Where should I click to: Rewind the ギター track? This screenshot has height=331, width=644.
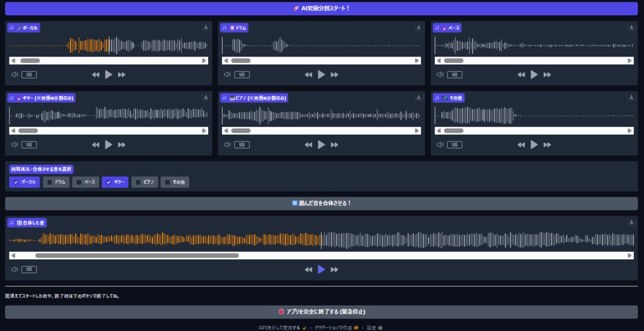(96, 145)
